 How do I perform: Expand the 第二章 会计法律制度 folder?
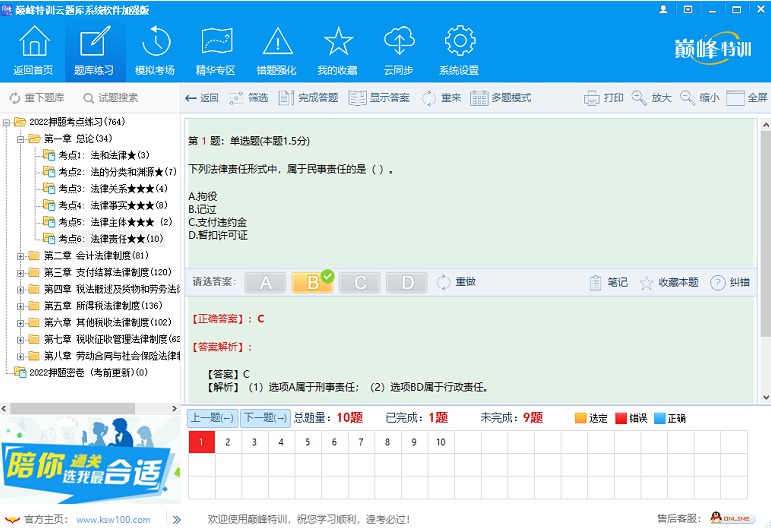[20, 256]
